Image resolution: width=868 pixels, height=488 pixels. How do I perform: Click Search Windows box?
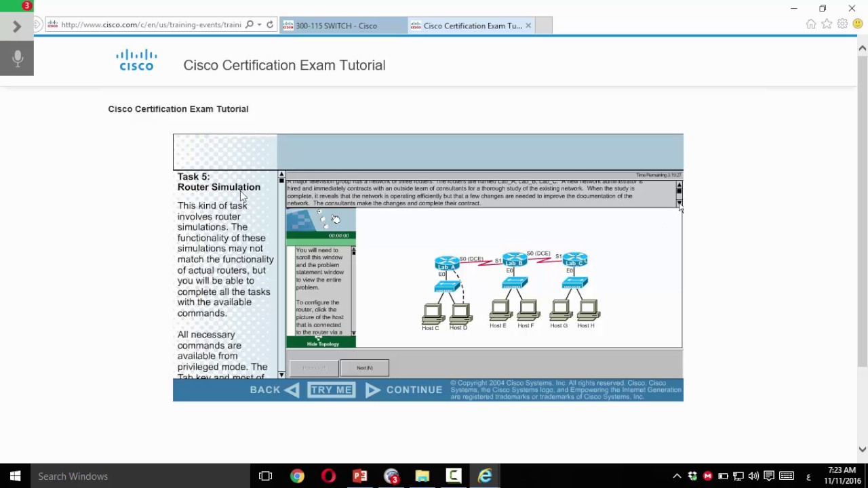[x=141, y=476]
